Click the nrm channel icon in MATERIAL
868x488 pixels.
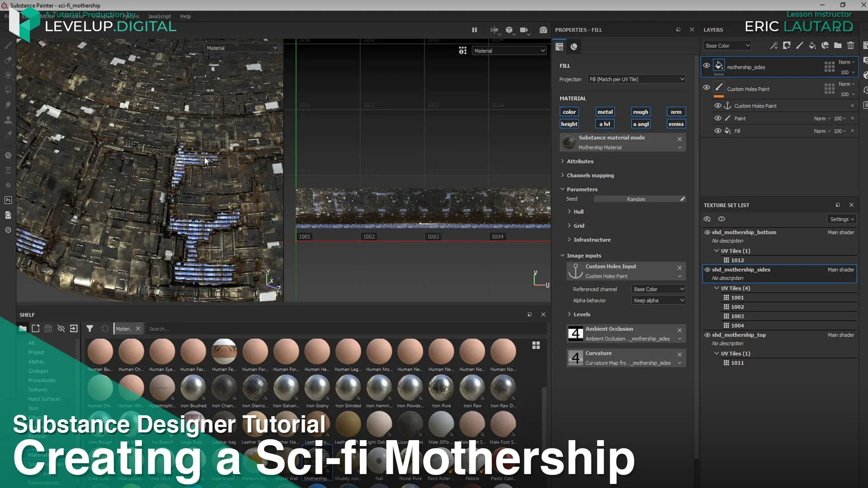pos(675,112)
